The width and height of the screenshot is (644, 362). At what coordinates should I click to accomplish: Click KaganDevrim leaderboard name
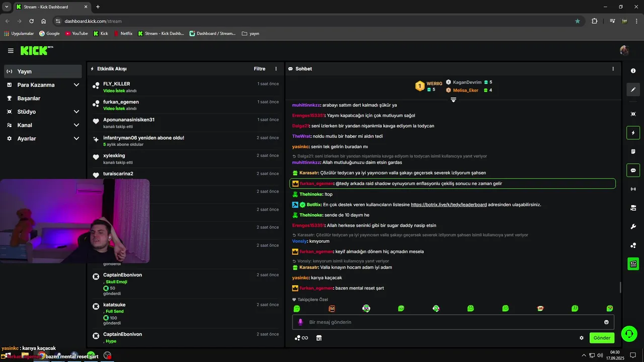click(x=467, y=82)
